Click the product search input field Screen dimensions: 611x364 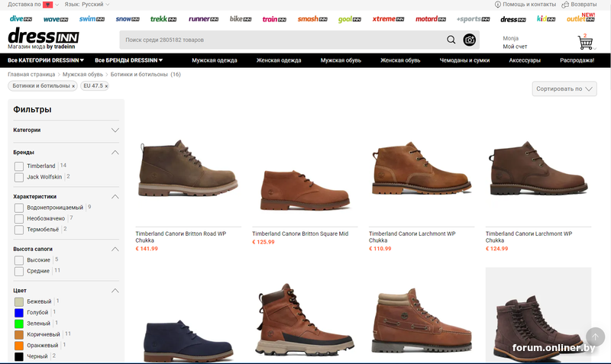point(283,40)
